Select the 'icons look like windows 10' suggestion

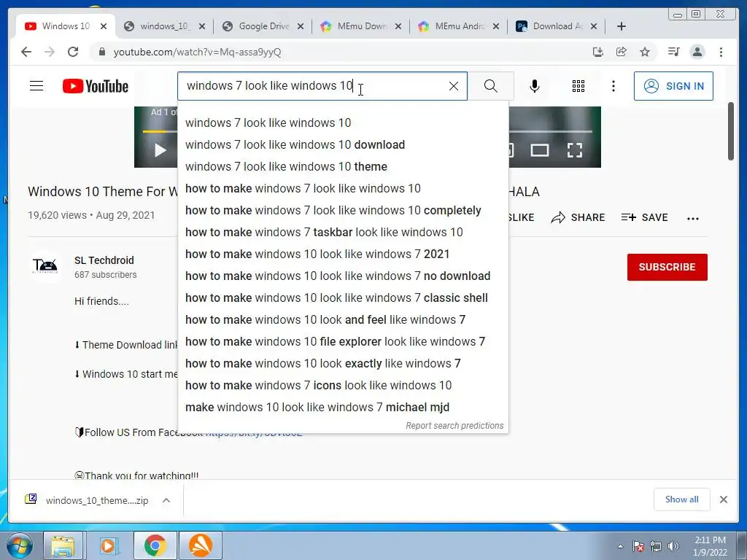click(343, 386)
